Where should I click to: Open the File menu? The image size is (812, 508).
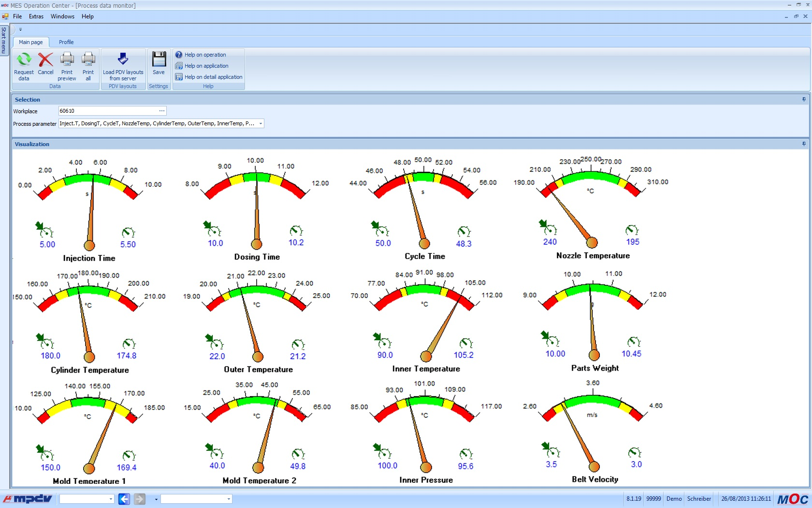[x=17, y=16]
